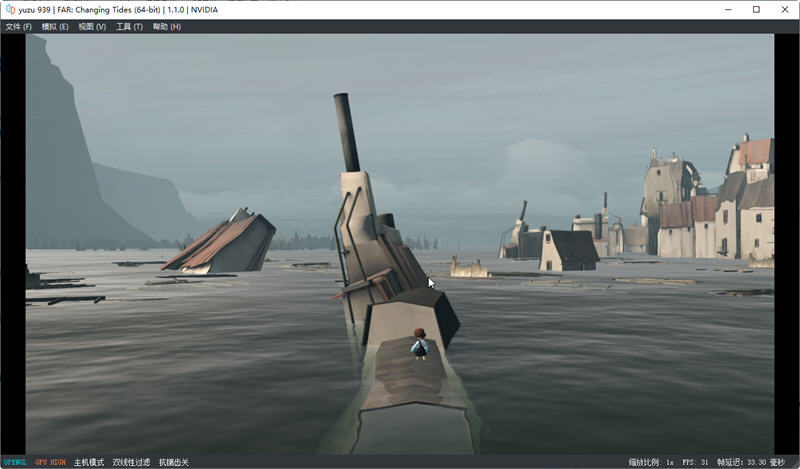Close the yuzu window

[785, 9]
